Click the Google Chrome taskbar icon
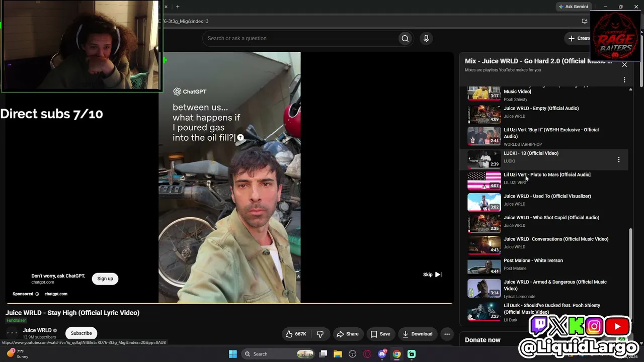Screen dimensions: 644x362 [397, 354]
